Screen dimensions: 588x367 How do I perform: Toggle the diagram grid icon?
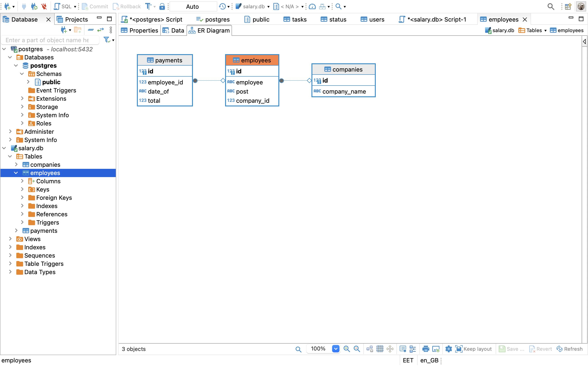tap(379, 349)
